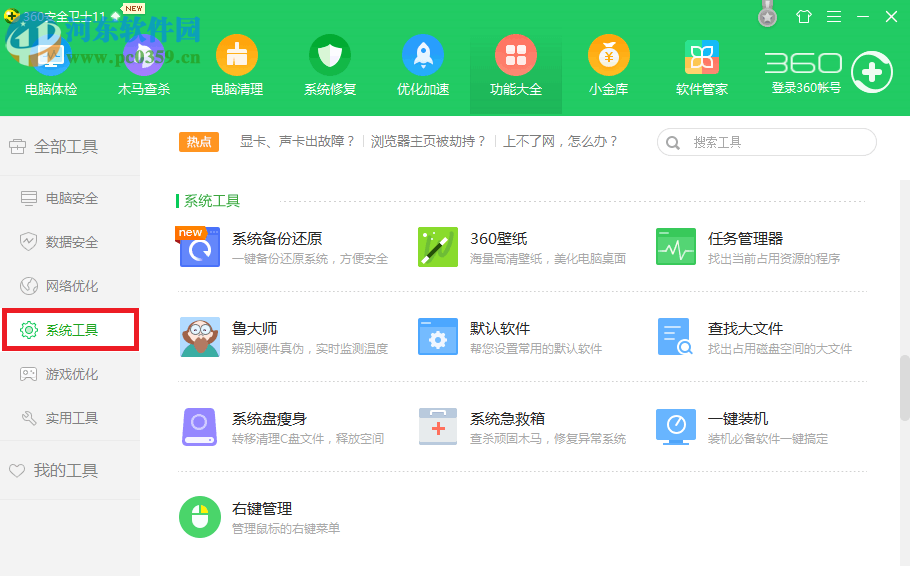The image size is (910, 576).
Task: Open the hamburger main menu icon
Action: point(833,16)
